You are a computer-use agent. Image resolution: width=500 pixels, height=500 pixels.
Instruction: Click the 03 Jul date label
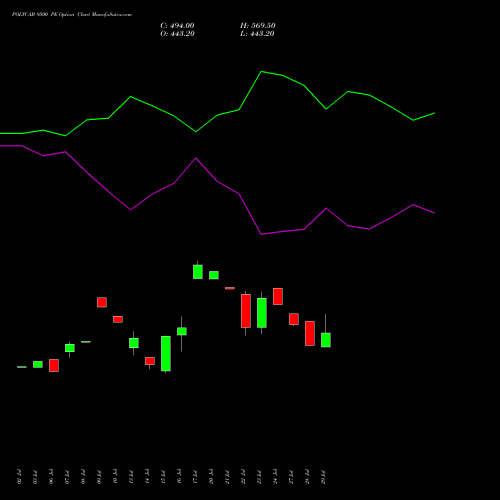point(35,477)
